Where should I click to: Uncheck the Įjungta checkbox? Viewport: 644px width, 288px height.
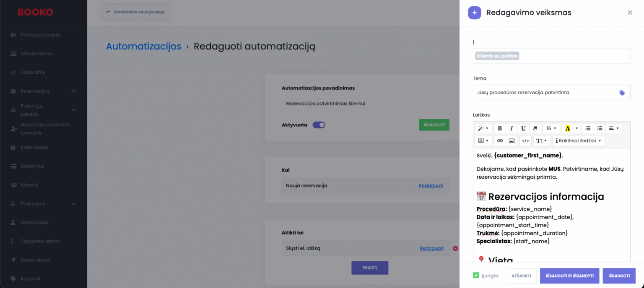(476, 275)
